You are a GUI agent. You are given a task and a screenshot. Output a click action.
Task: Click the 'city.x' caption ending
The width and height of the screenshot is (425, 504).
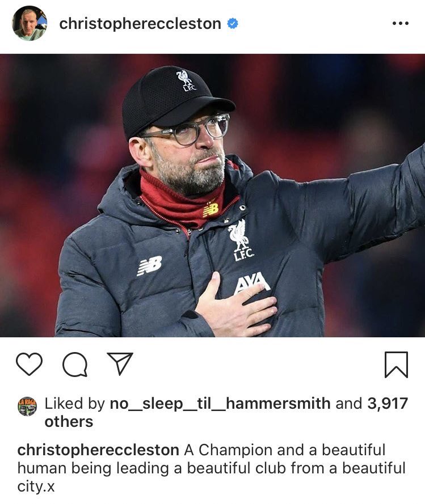coord(36,486)
